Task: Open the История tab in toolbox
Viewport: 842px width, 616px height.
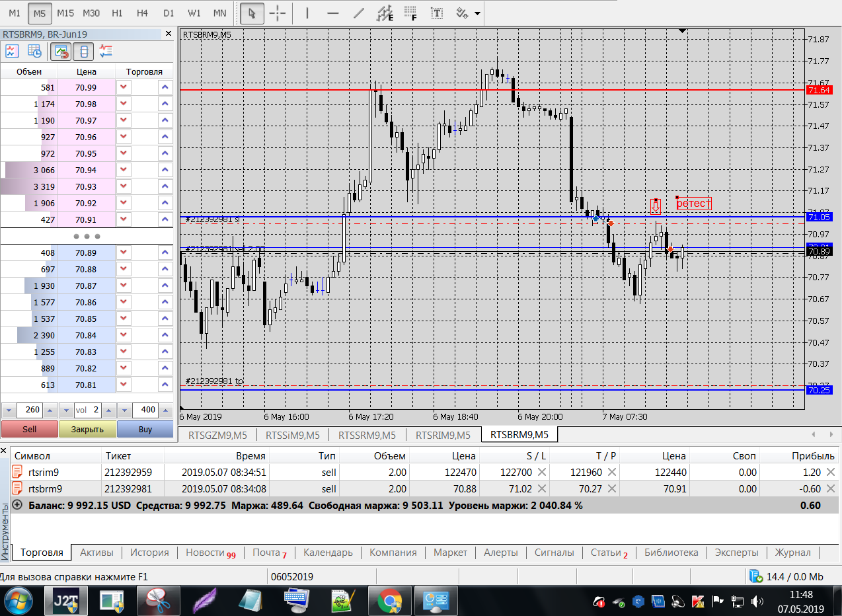Action: pos(149,553)
